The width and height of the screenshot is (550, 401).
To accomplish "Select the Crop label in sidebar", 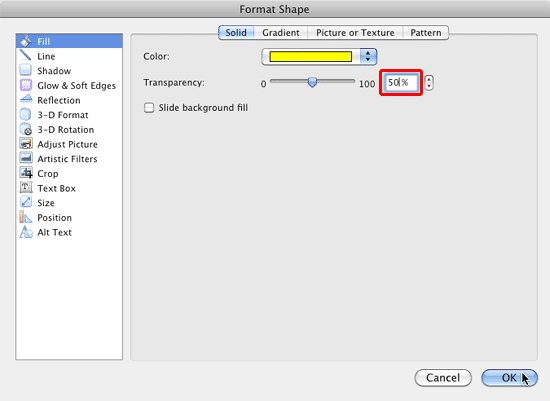I will coord(48,174).
